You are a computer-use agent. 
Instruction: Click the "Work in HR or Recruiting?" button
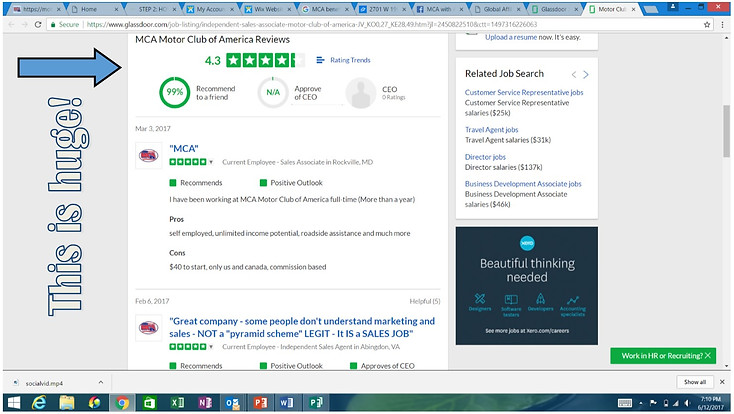[x=662, y=355]
